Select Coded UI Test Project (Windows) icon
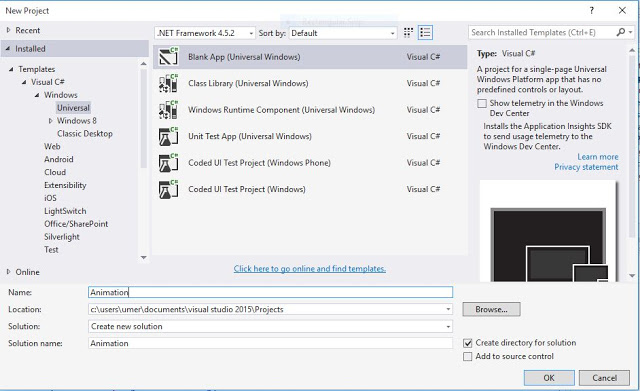 coord(169,189)
